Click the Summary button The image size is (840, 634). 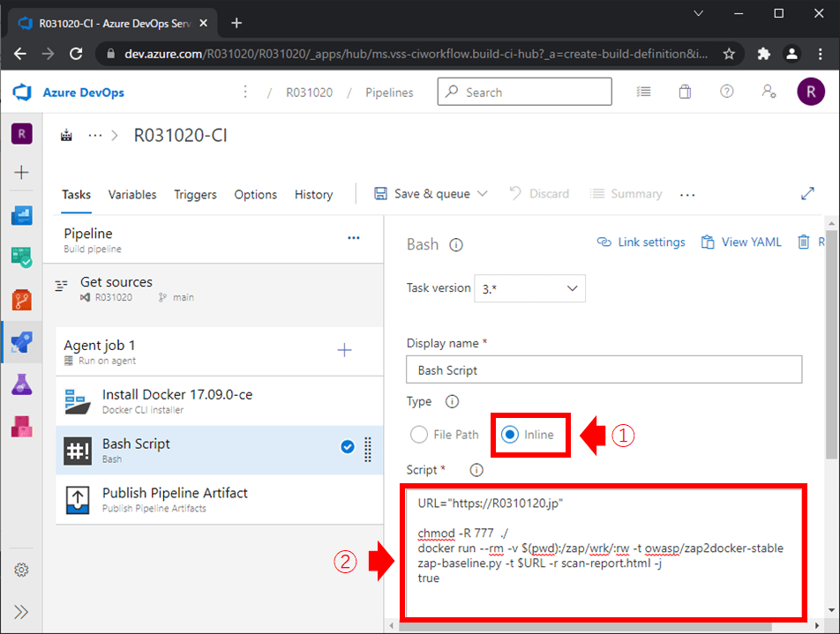click(x=626, y=194)
